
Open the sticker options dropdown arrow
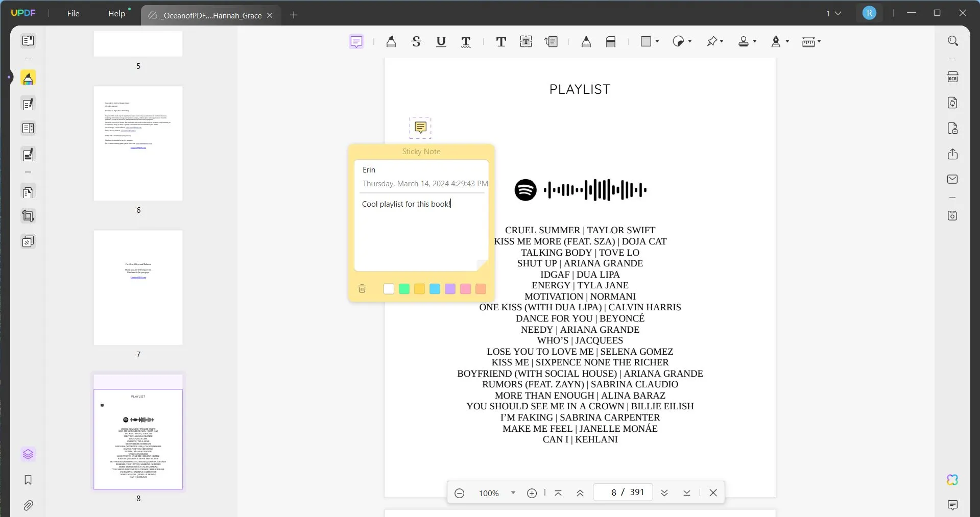pos(690,41)
